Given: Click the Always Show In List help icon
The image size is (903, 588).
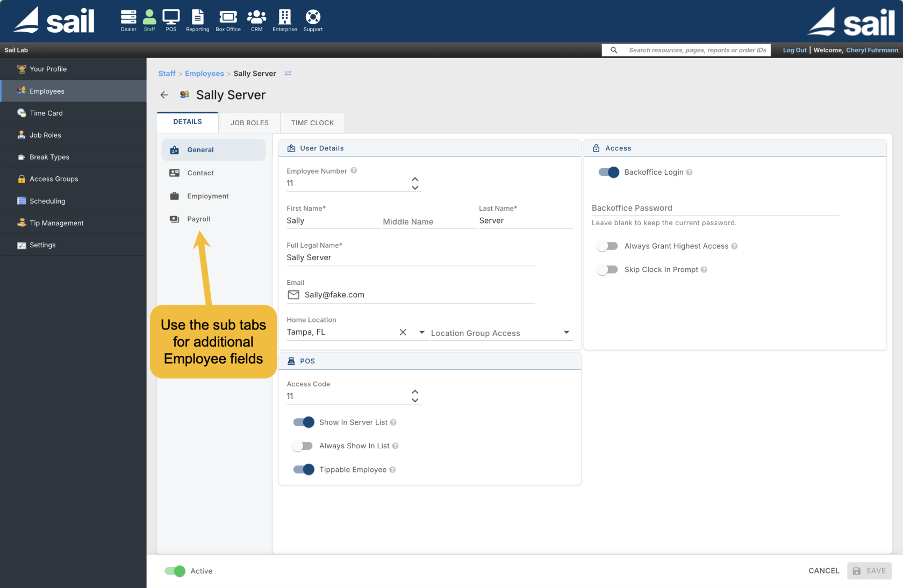Looking at the screenshot, I should tap(395, 446).
